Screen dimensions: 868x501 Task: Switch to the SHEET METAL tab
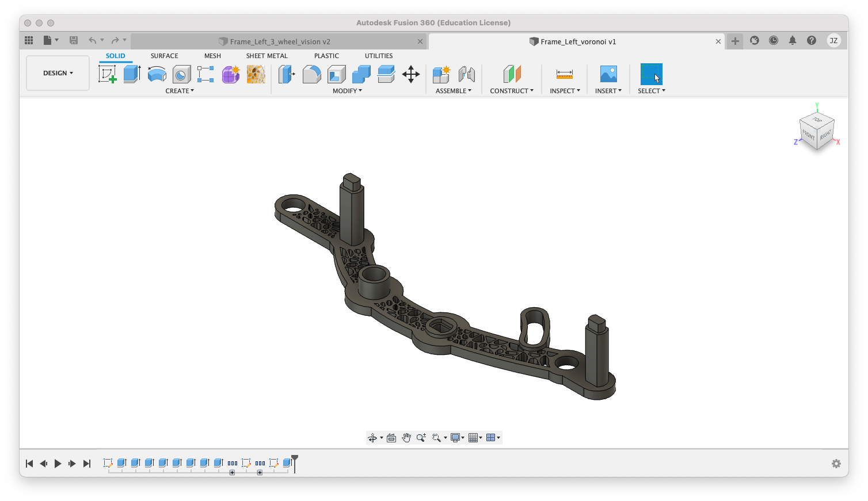pyautogui.click(x=267, y=56)
